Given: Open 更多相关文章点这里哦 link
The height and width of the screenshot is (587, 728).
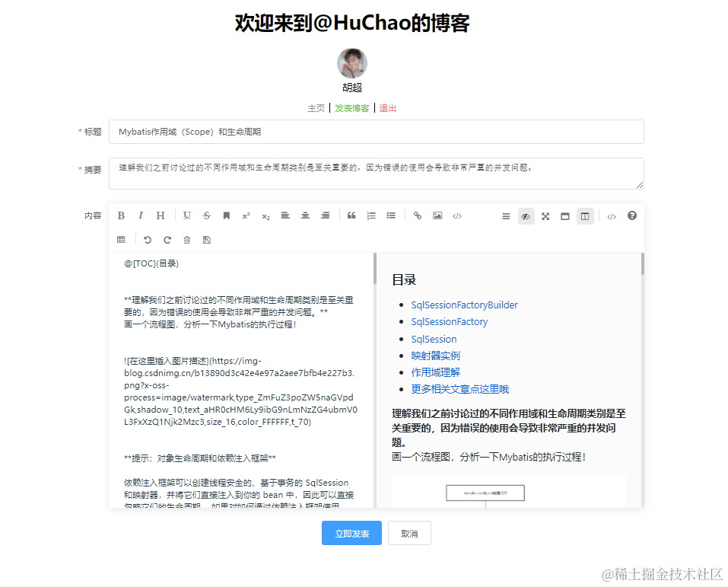Looking at the screenshot, I should (x=460, y=390).
